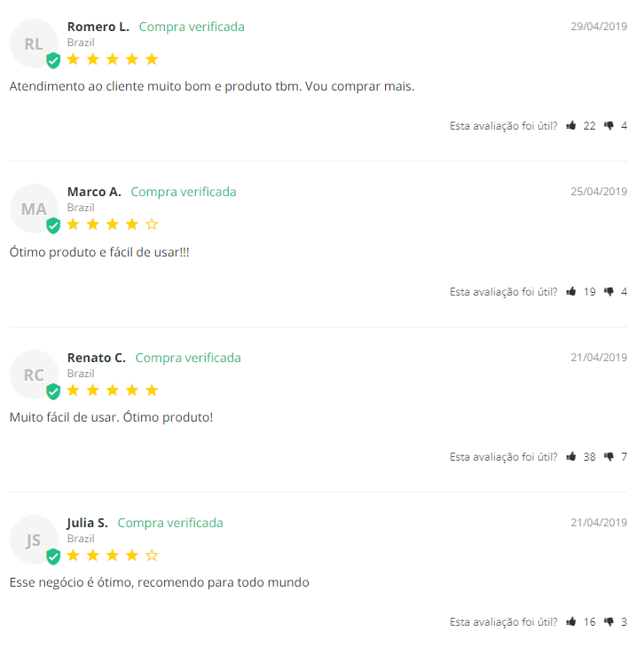This screenshot has height=647, width=644.
Task: Downvote Julia S.'s review
Action: (609, 622)
